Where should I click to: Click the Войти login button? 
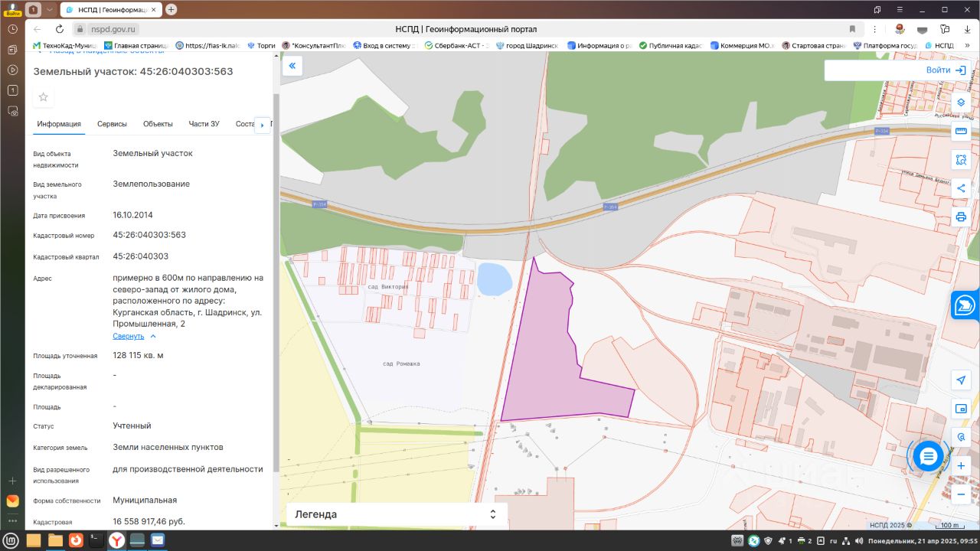click(x=946, y=70)
